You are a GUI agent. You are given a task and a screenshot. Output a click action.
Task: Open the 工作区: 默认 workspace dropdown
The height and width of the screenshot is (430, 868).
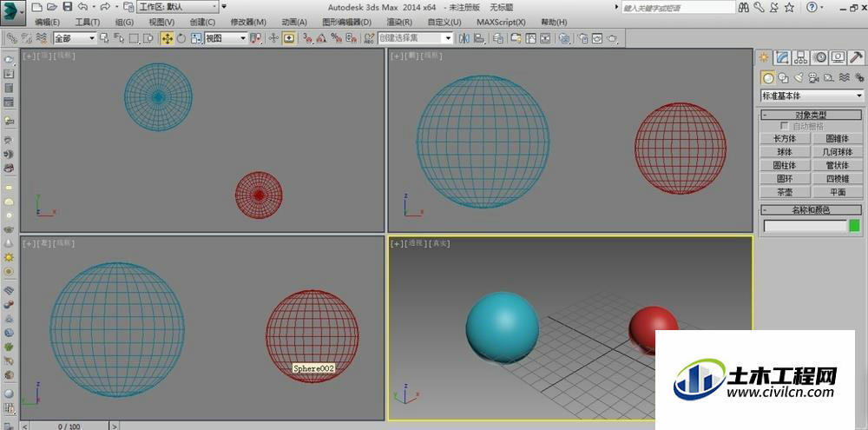pos(177,7)
